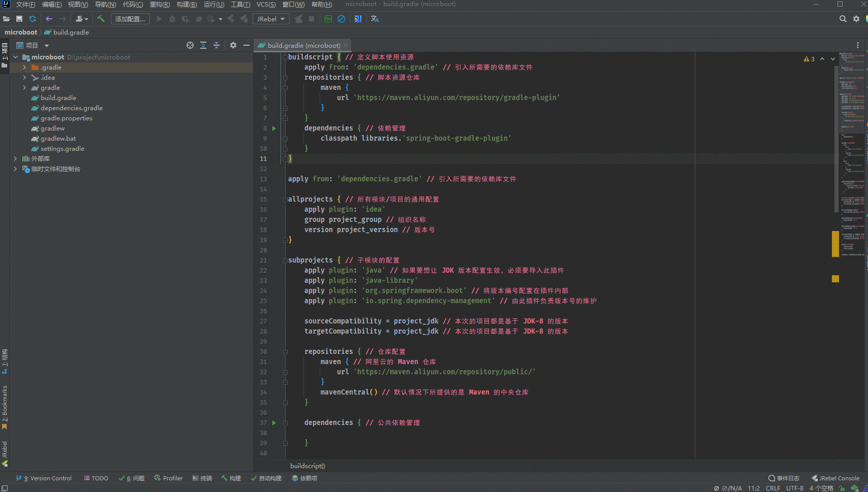Click the translate icon in toolbar
The width and height of the screenshot is (868, 492).
(x=375, y=19)
